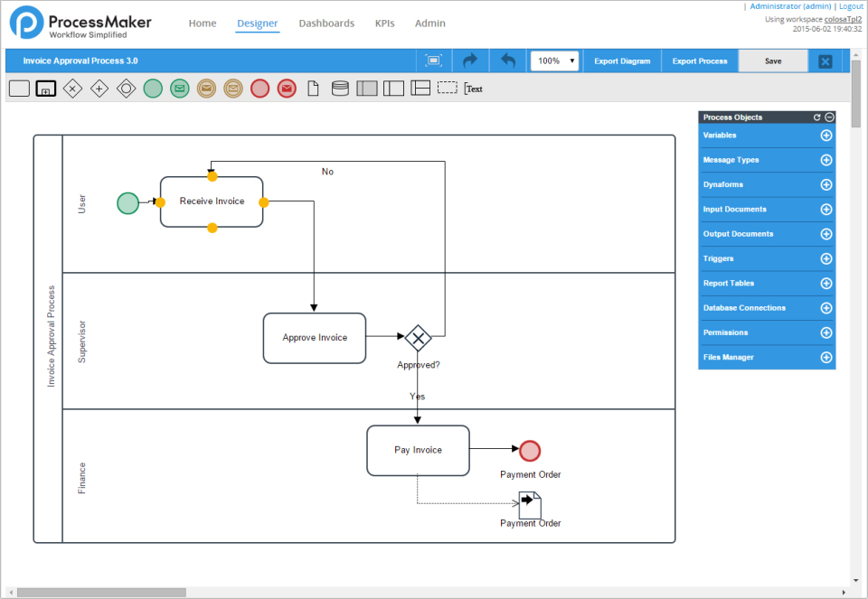Select the Text Annotation tool
The image size is (868, 599).
471,89
